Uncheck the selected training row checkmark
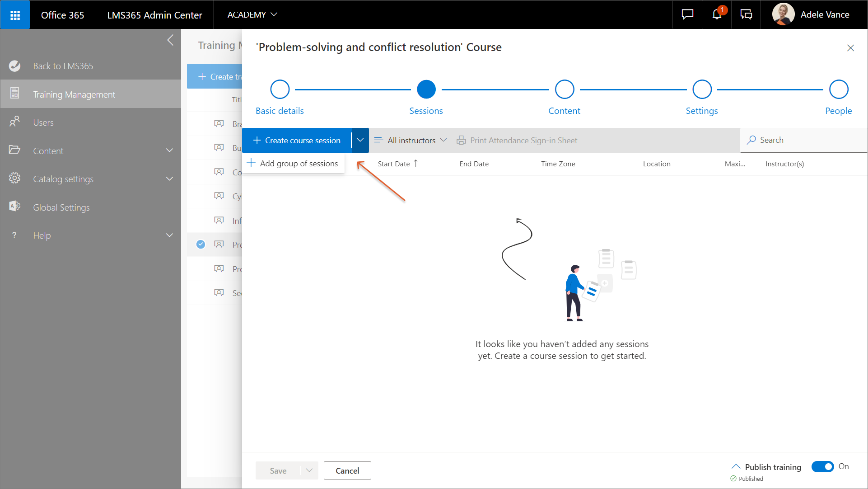 point(201,244)
